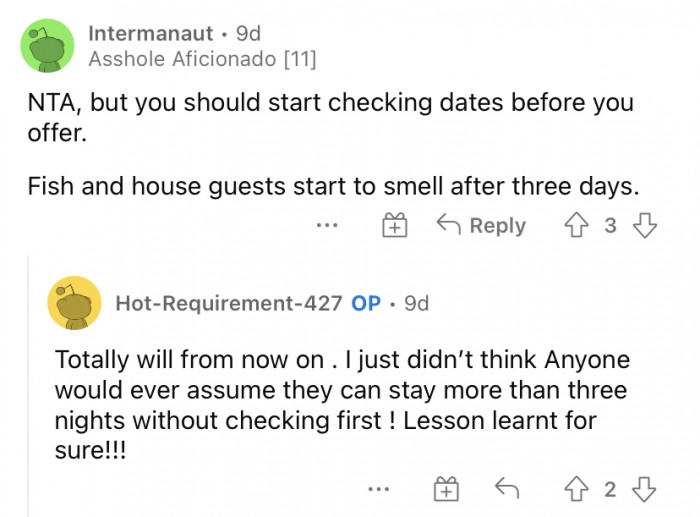Award Hot-Requirement-427's reply with the gift icon
Screen dimensions: 700x517
446,489
